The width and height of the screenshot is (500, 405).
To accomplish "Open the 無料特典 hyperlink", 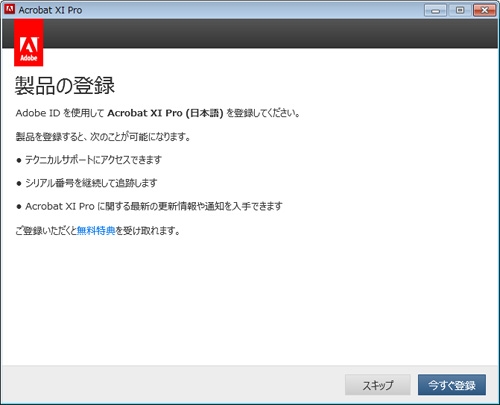I will [96, 230].
